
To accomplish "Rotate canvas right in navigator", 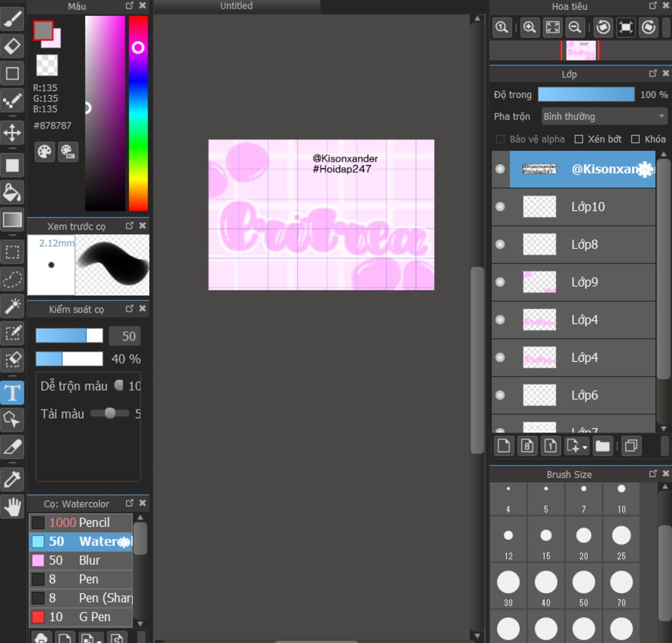I will pos(648,28).
